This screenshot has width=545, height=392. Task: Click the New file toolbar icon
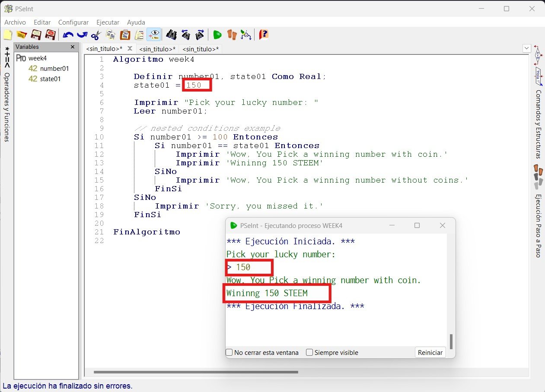click(8, 35)
